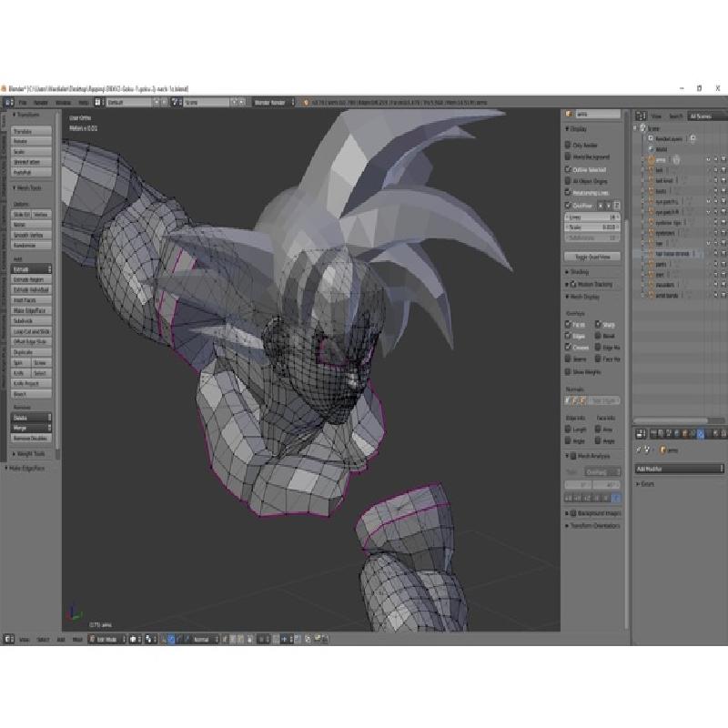Open the Mesh menu in 3D view header
This screenshot has height=728, width=728.
[77, 640]
